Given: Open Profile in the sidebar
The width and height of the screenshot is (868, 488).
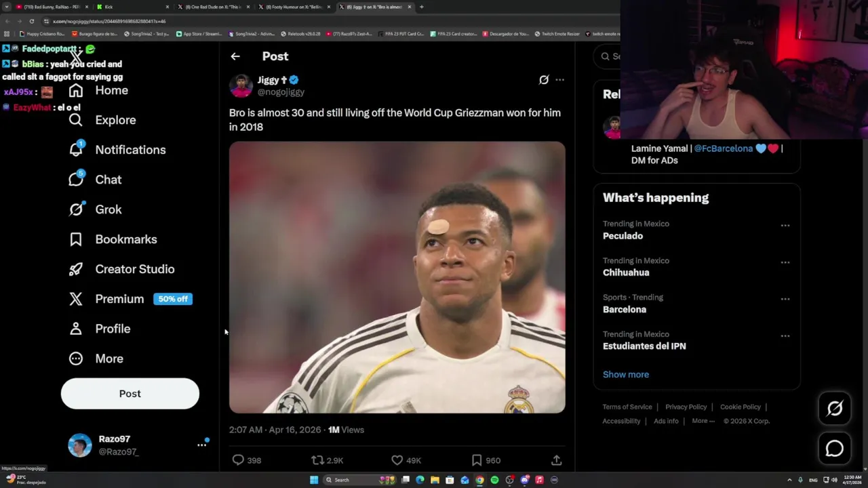Looking at the screenshot, I should coord(100,329).
